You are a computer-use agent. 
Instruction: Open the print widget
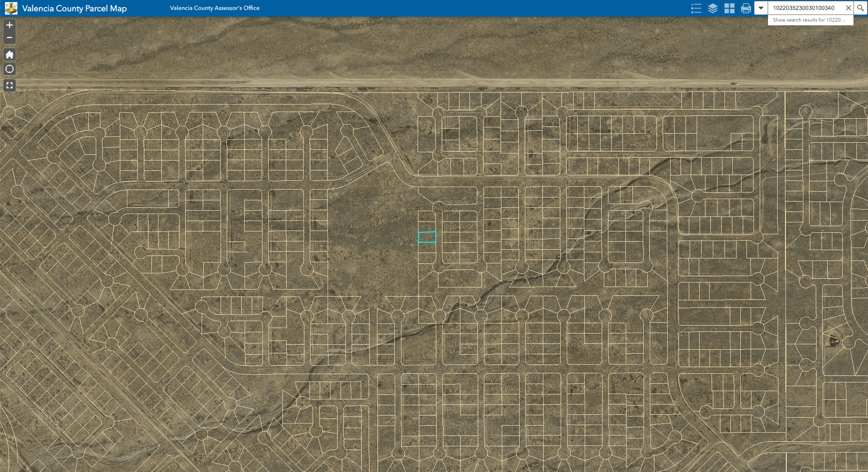(x=746, y=8)
